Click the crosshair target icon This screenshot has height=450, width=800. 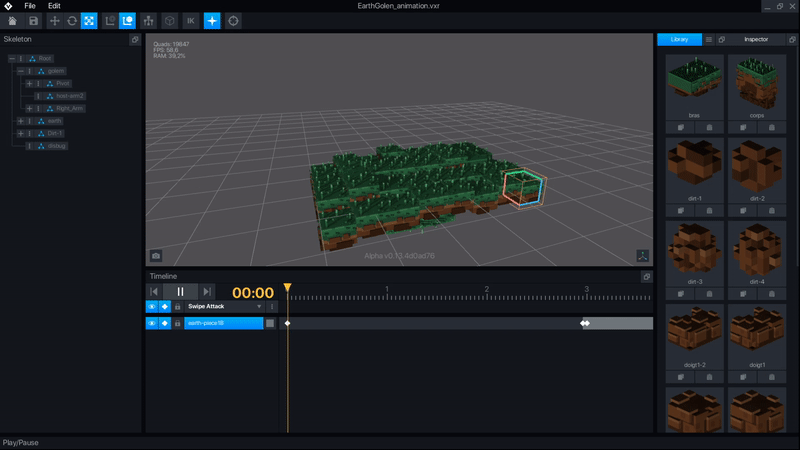pyautogui.click(x=233, y=21)
